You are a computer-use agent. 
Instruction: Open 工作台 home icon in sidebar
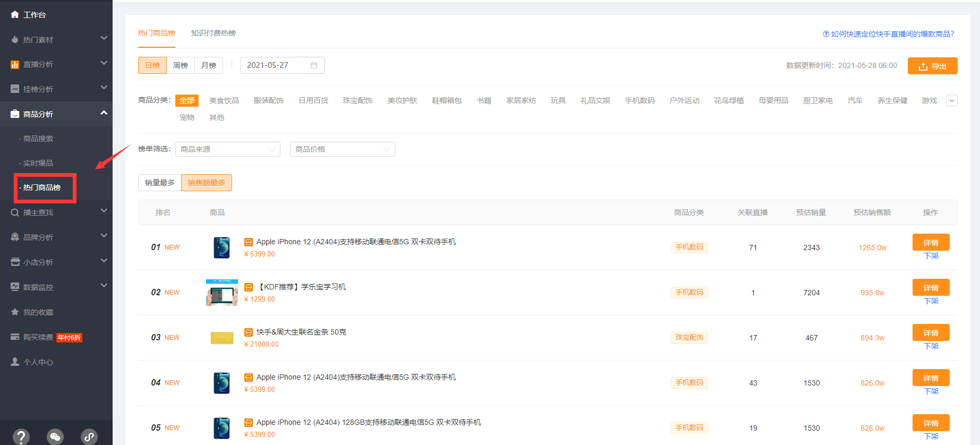coord(15,14)
